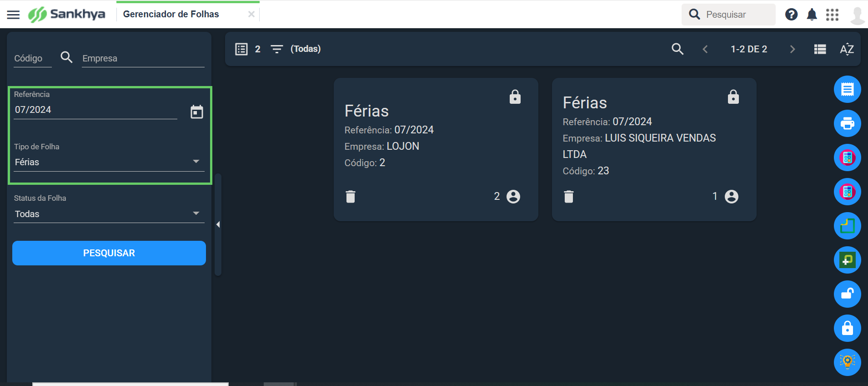Open the calendar picker for Referência
Screen dimensions: 868x386
tap(196, 112)
